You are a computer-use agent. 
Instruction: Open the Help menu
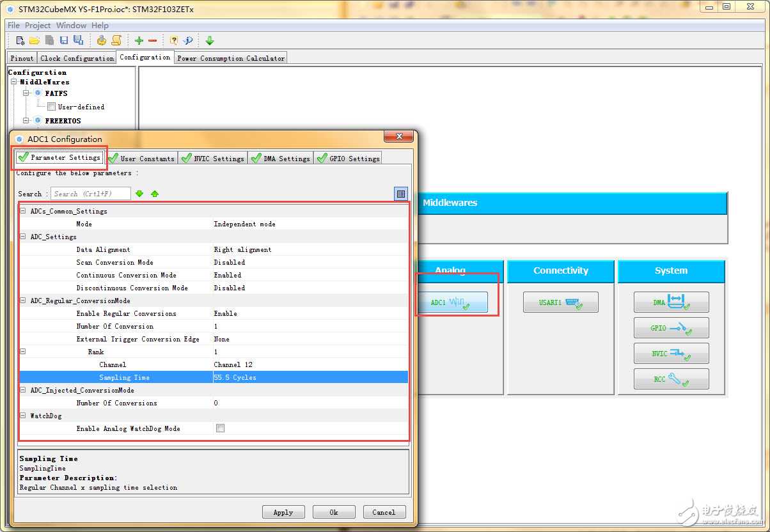click(x=100, y=25)
